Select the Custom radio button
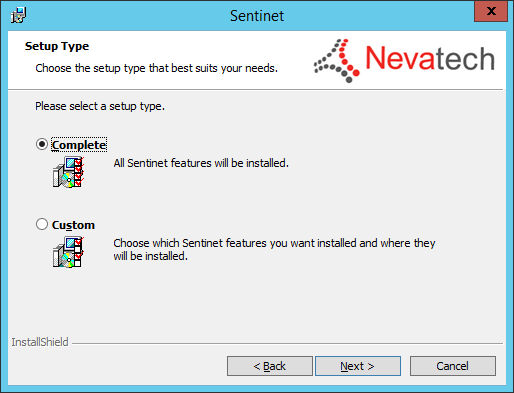Viewport: 514px width, 393px height. [x=42, y=224]
